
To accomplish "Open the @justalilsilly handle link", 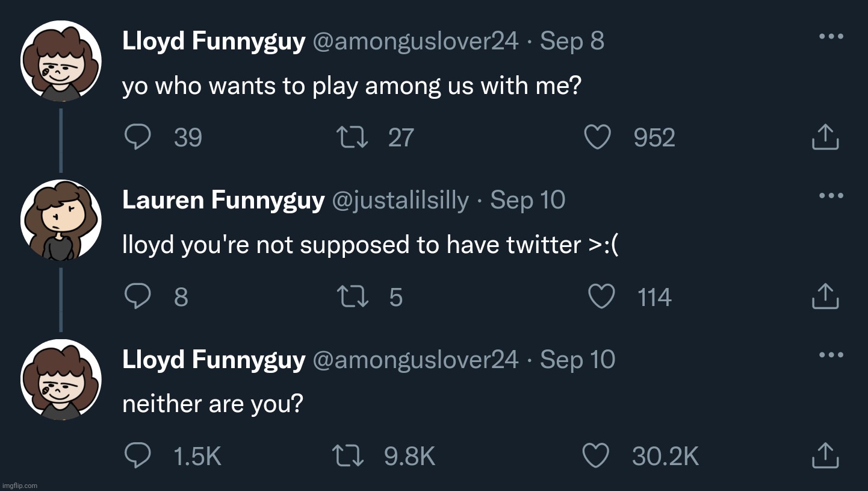I will (x=400, y=200).
